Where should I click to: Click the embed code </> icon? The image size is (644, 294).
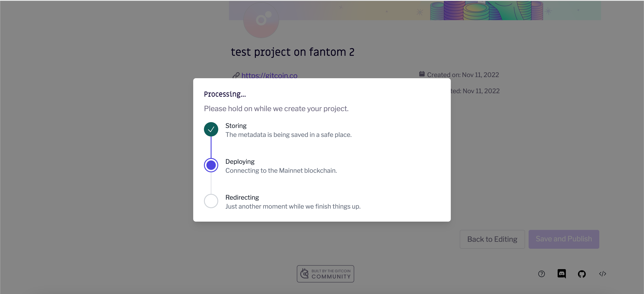click(603, 273)
